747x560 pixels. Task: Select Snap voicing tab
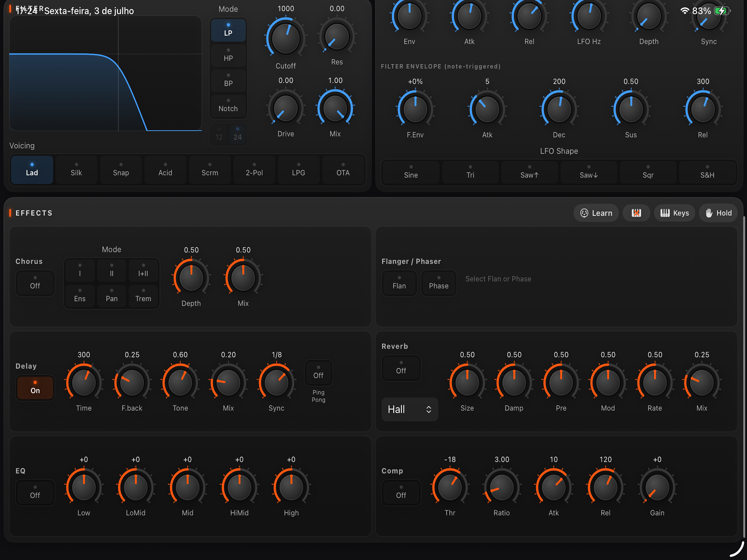121,170
